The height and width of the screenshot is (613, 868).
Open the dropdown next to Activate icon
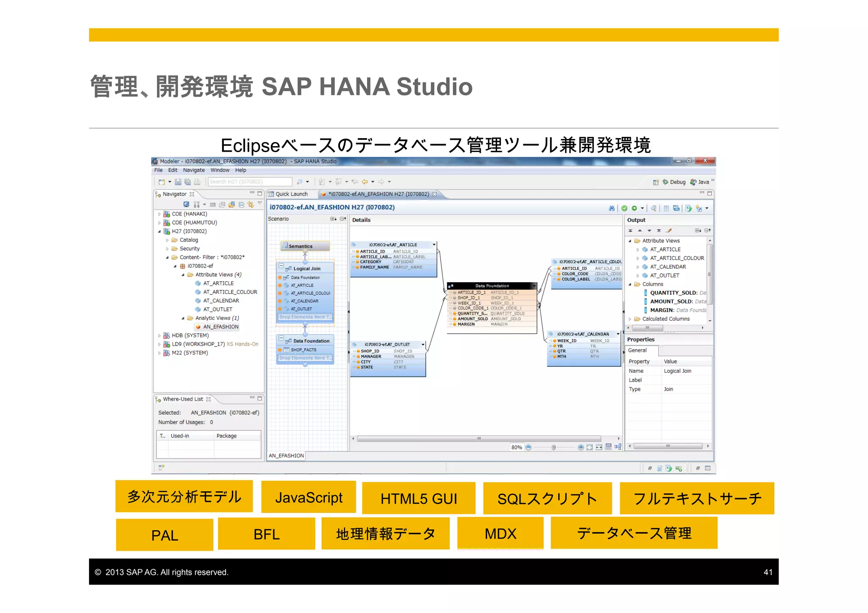point(642,208)
